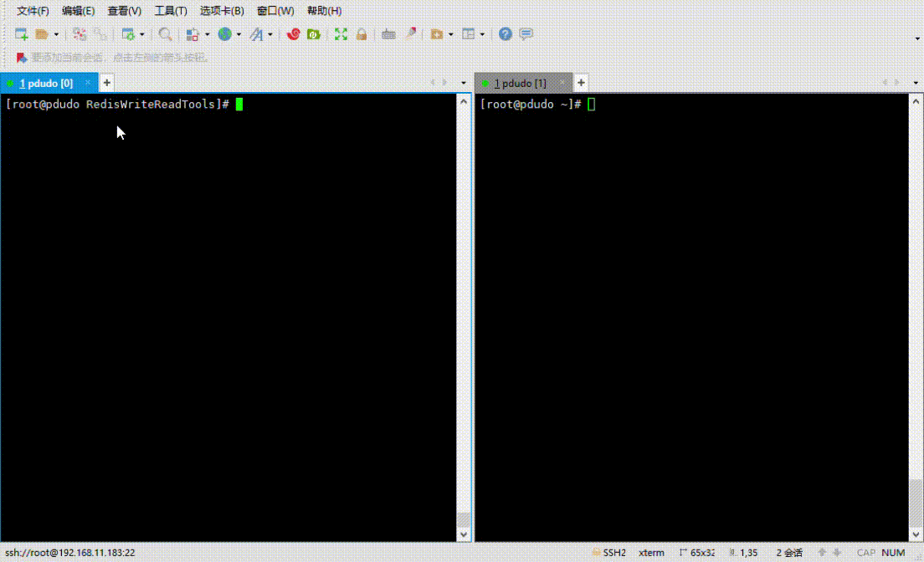Viewport: 924px width, 562px height.
Task: Click the highlight pen icon
Action: [x=411, y=33]
